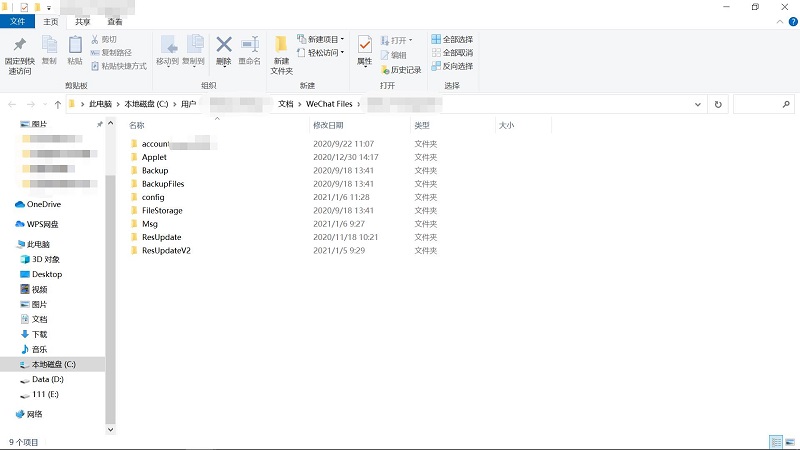
Task: Refresh the folder with the refresh icon
Action: pos(717,104)
